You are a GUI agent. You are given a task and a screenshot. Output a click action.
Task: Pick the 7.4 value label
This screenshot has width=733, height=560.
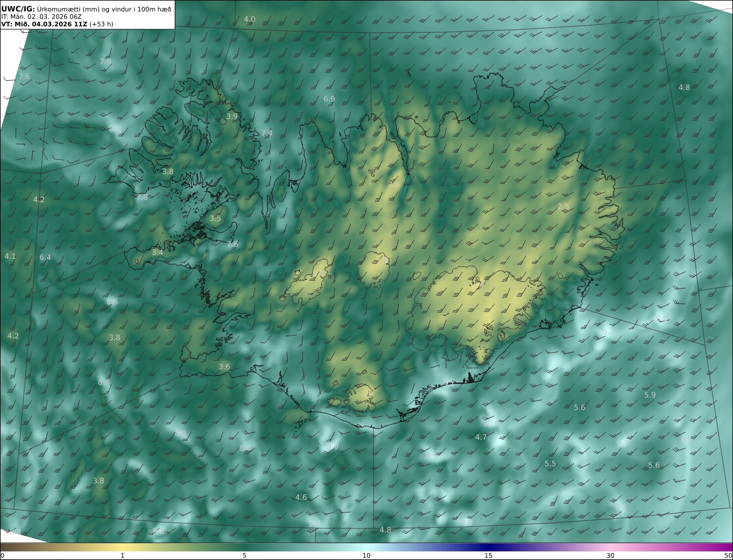point(267,133)
